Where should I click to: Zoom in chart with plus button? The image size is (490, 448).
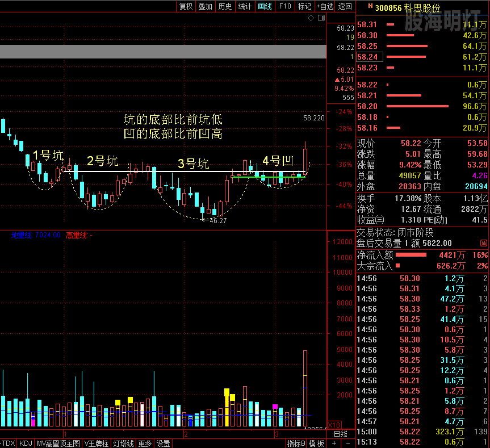(x=334, y=443)
